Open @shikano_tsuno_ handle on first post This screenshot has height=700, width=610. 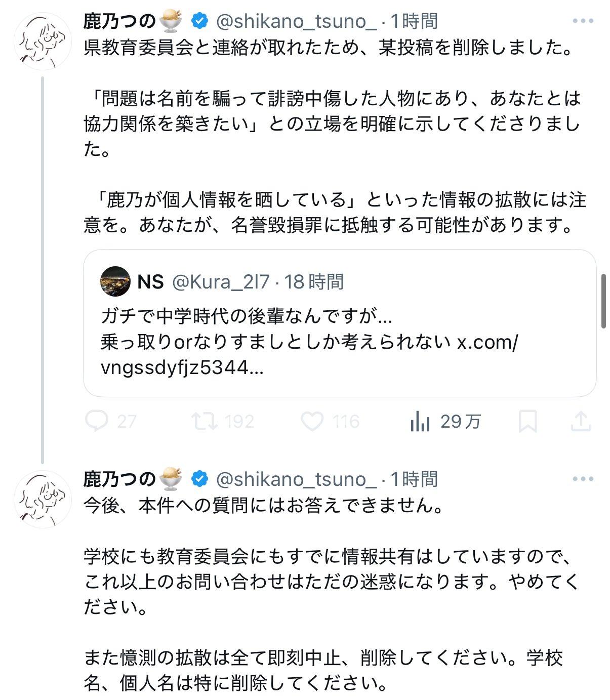296,21
